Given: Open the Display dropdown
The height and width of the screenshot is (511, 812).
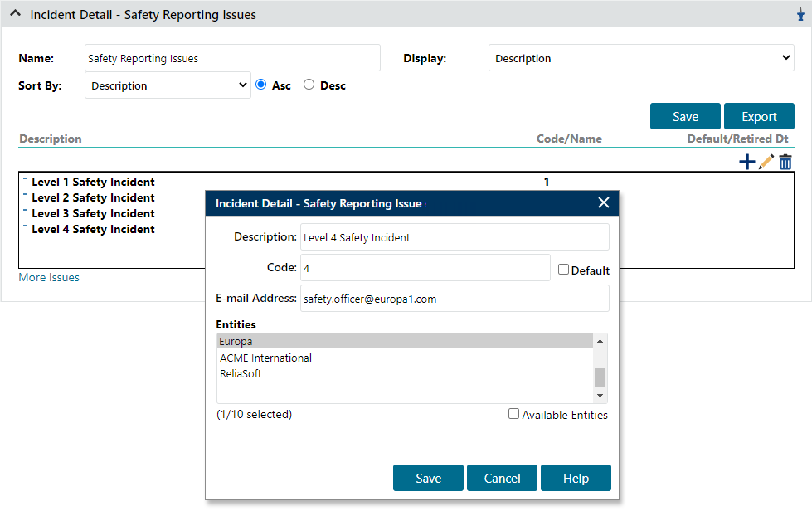Looking at the screenshot, I should pos(640,58).
